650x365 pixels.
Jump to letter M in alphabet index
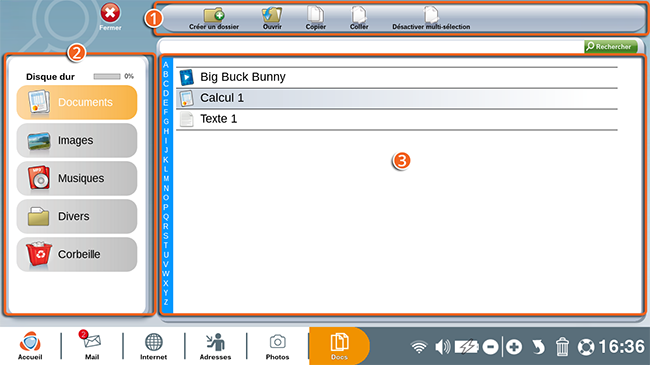click(x=166, y=179)
